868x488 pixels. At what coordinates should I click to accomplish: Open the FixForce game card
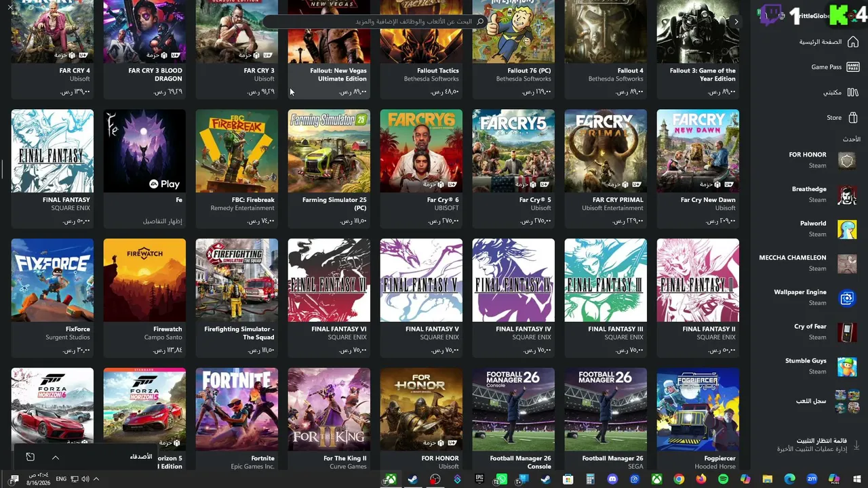coord(52,298)
